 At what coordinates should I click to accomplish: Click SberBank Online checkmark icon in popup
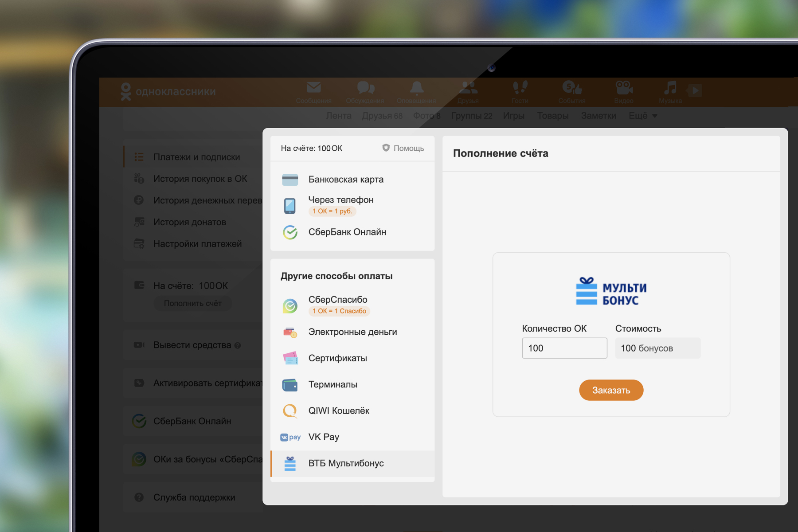coord(290,232)
